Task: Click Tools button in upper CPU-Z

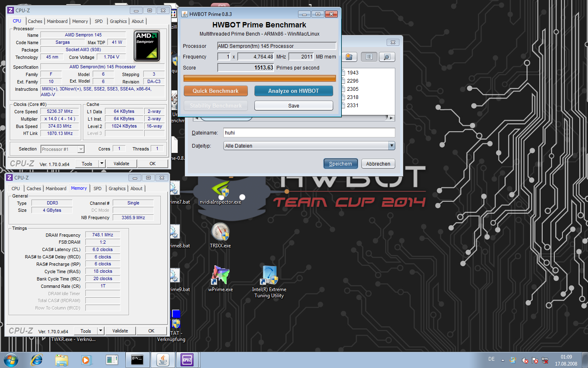Action: click(87, 164)
